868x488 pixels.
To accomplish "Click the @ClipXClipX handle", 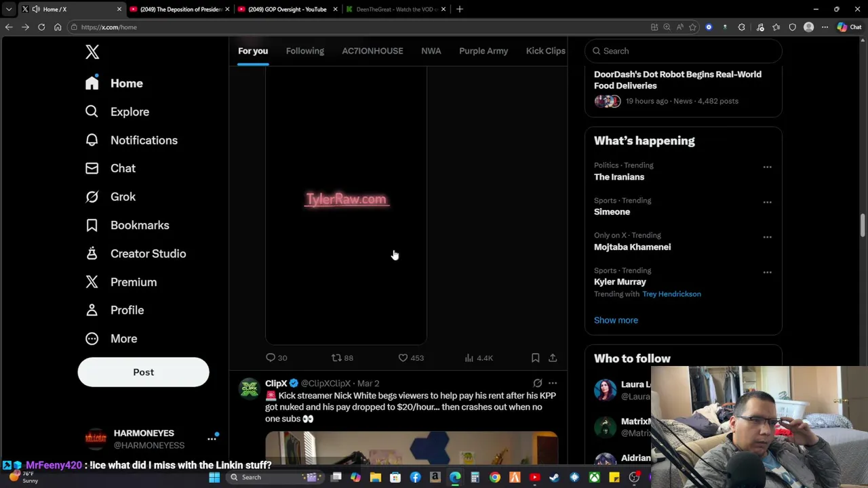I will 325,384.
